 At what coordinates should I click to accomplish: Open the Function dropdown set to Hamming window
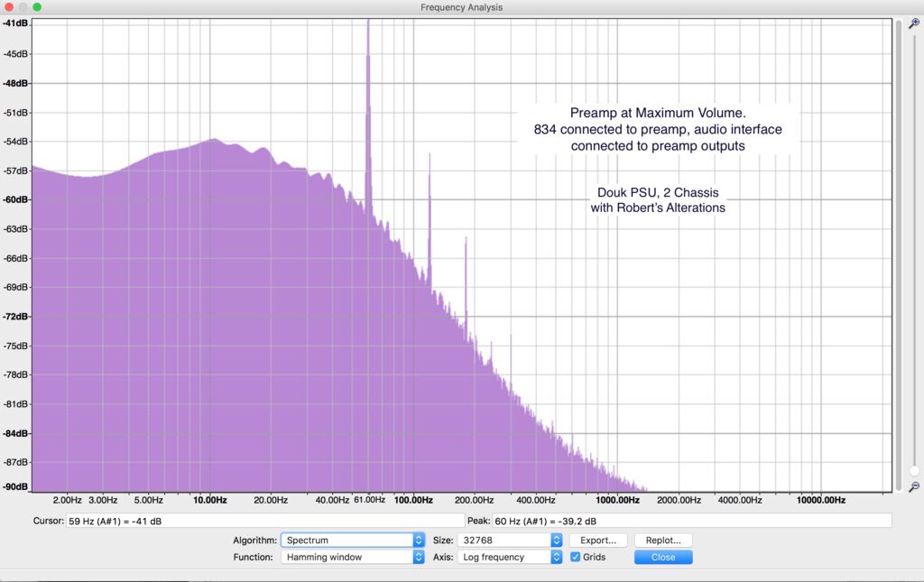353,557
